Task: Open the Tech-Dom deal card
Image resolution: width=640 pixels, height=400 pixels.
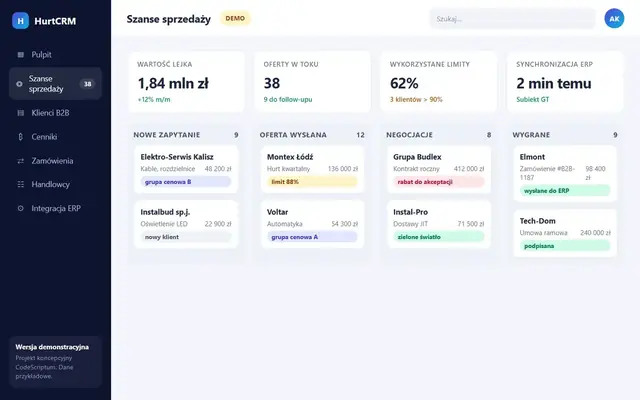Action: [565, 233]
